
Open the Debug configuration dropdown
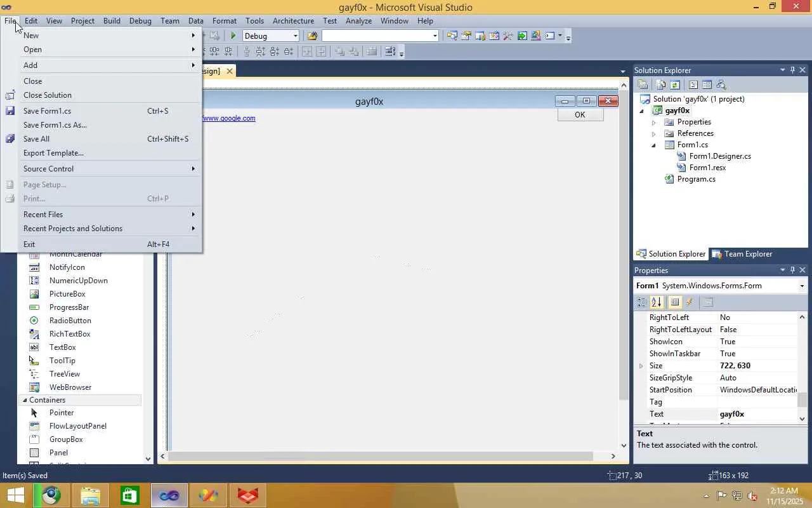[x=295, y=36]
